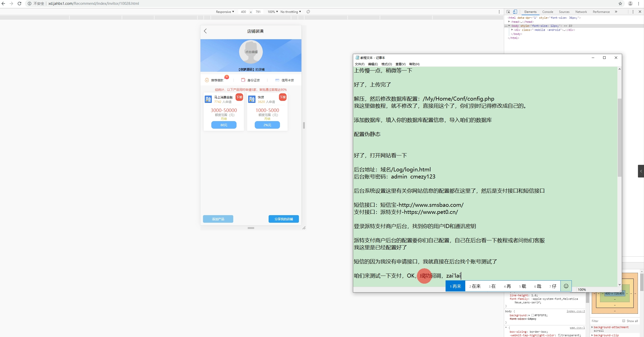Tap the back chevron in 店铺装潢 header
The image size is (644, 337).
205,31
